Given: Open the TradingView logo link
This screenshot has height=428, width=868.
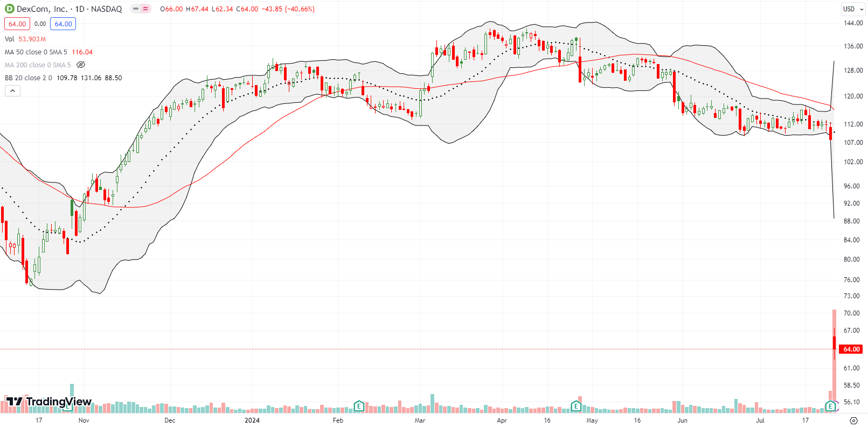Looking at the screenshot, I should (49, 402).
